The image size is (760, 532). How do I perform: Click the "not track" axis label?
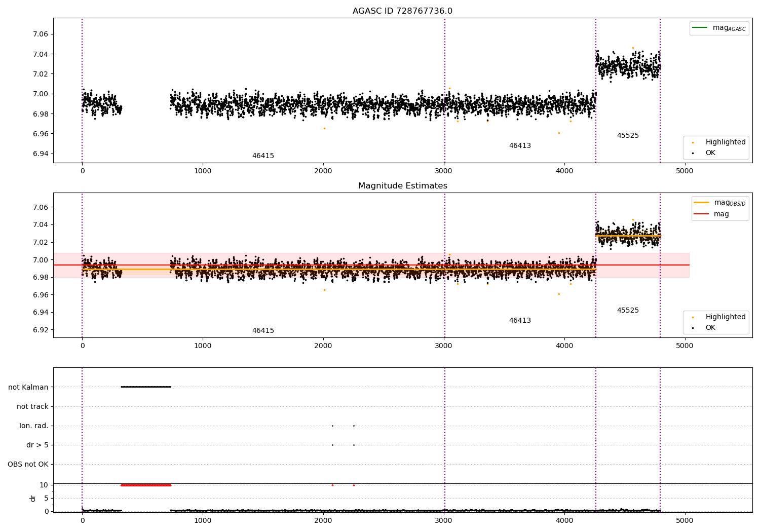tap(32, 406)
